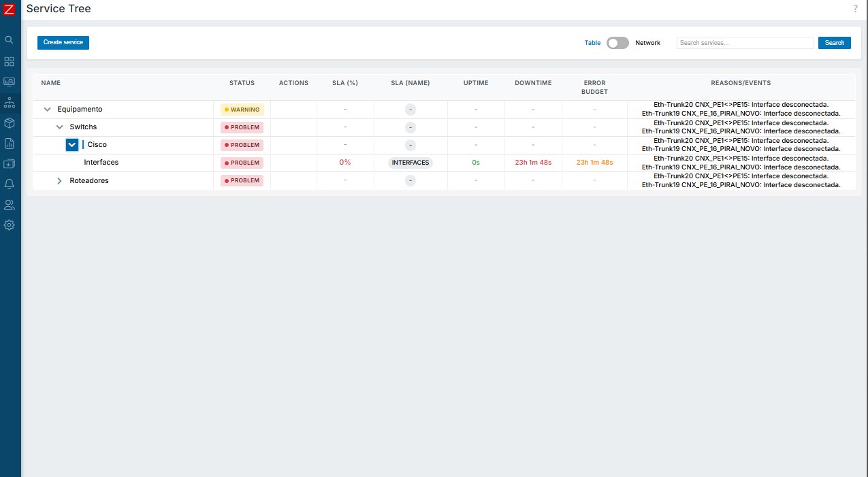Click the 0% SLA value for Interfaces
868x477 pixels.
point(345,163)
